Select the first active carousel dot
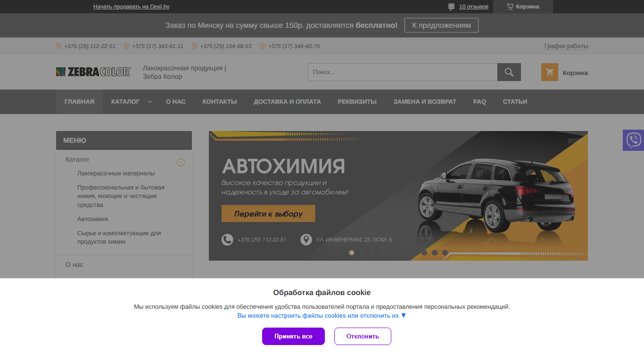 tap(352, 253)
